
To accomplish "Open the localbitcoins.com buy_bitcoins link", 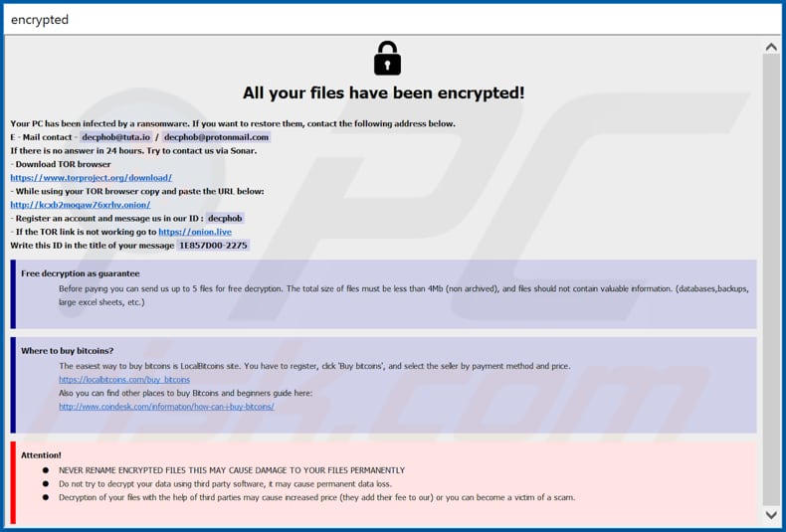I will point(124,380).
